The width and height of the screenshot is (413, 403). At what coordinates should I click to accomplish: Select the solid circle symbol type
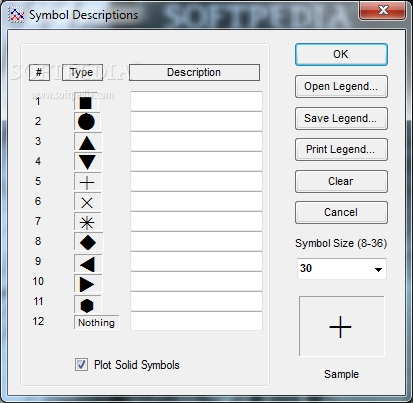pos(87,122)
